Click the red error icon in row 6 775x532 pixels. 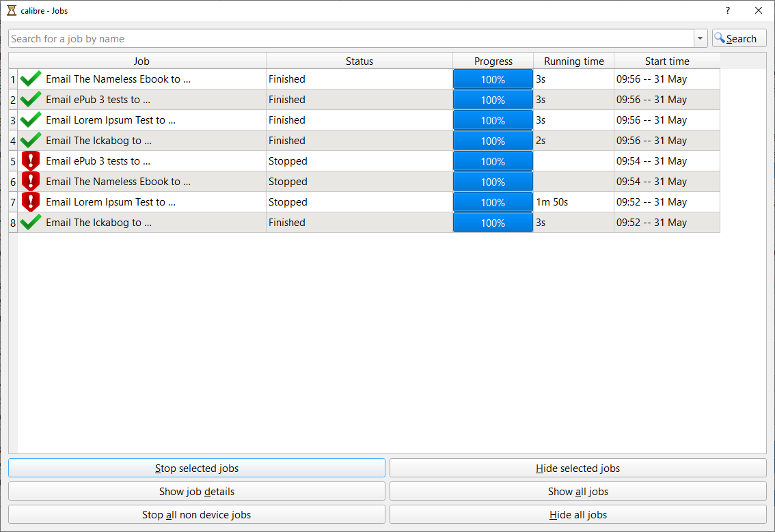coord(31,181)
